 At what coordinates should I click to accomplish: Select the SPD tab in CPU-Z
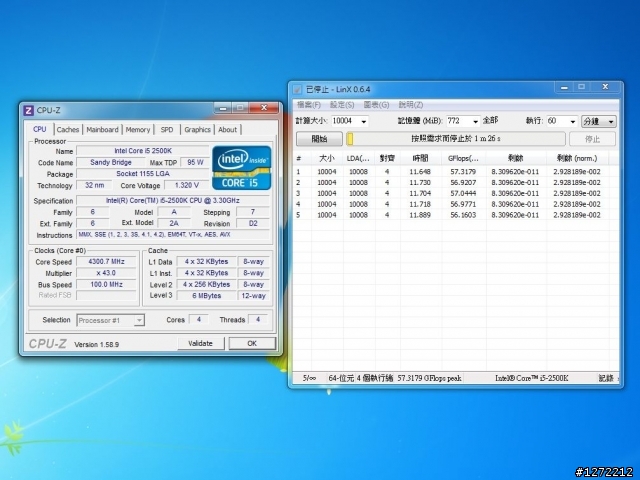167,129
